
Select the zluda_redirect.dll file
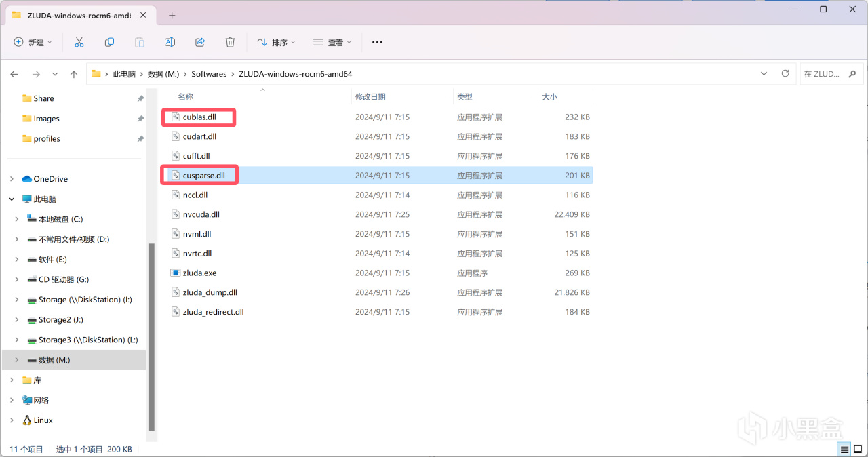click(x=214, y=312)
